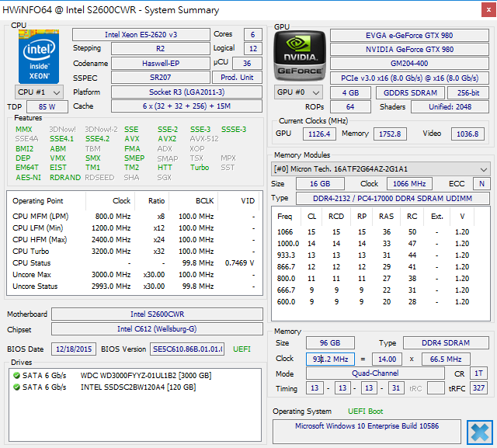Viewport: 497px width, 448px height.
Task: Click the GPU clock 1126.4 value
Action: [319, 134]
